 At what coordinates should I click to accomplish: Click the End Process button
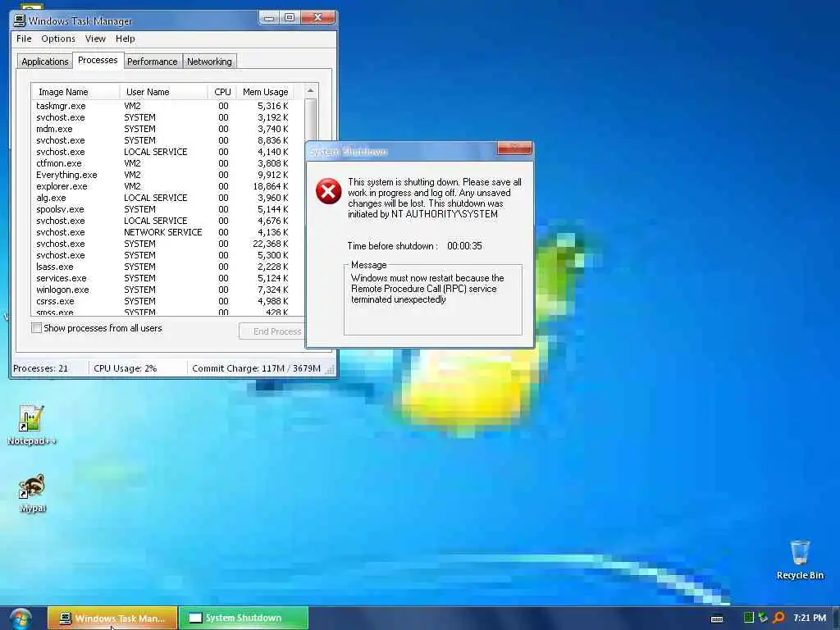coord(272,331)
